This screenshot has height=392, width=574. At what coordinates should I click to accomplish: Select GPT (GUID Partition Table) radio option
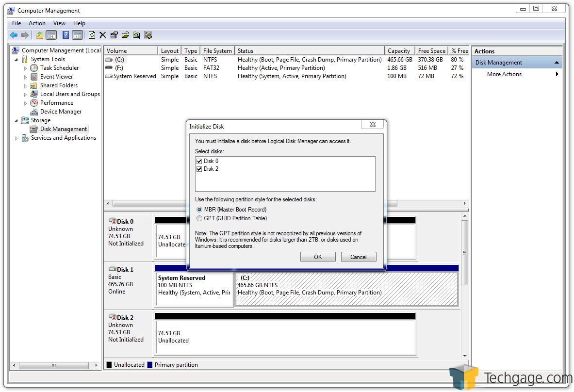coord(199,218)
